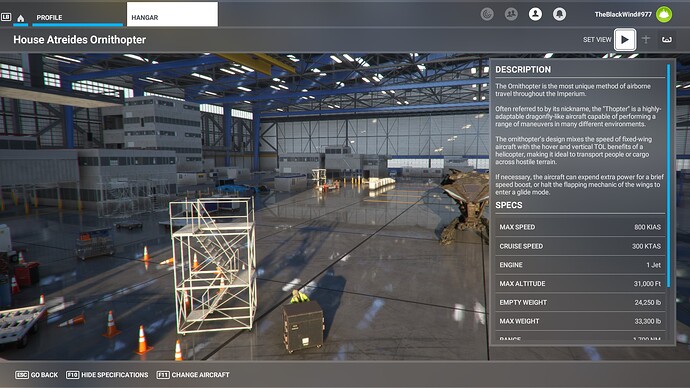
Task: Click the MAX ALTITUDE 31,000 Ft row
Action: click(x=580, y=284)
